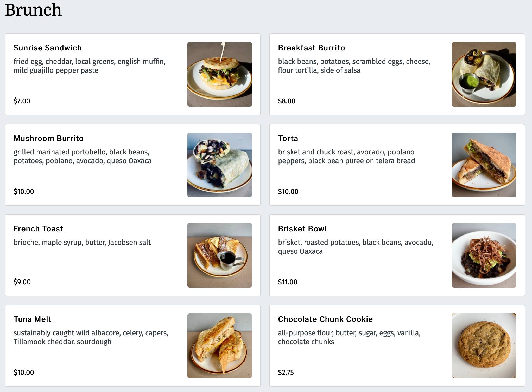This screenshot has height=392, width=532.
Task: Click the Brisket Bowl photo
Action: pos(484,255)
